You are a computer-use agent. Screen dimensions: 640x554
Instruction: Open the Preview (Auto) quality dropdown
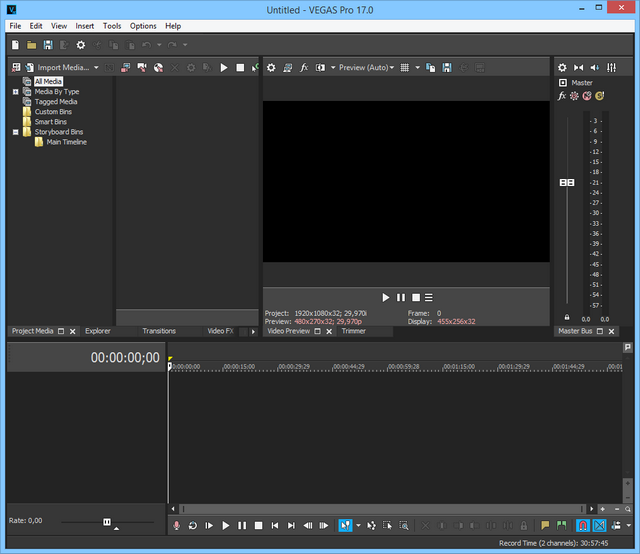click(366, 68)
